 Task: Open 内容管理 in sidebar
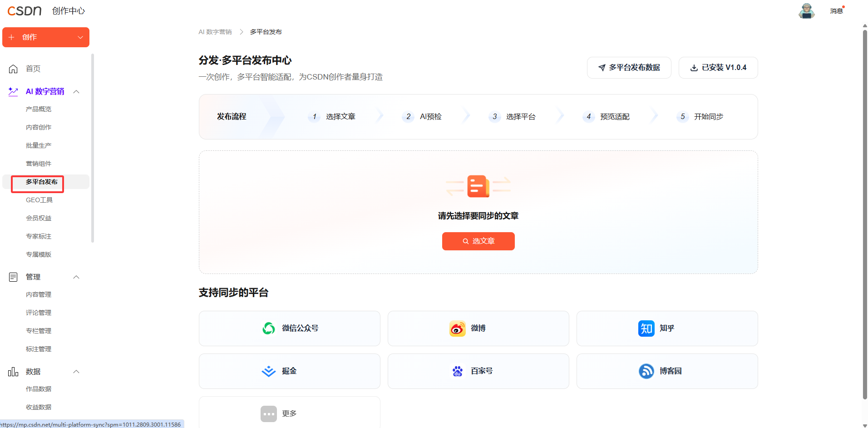tap(39, 294)
